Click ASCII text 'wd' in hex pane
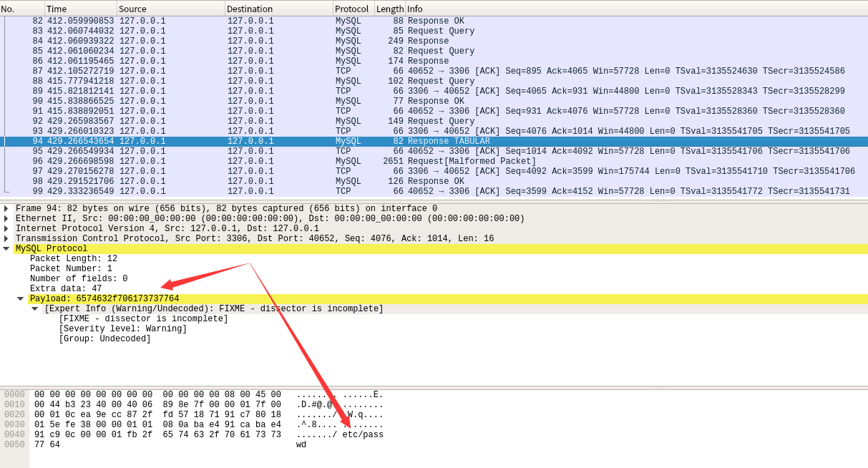 tap(301, 445)
